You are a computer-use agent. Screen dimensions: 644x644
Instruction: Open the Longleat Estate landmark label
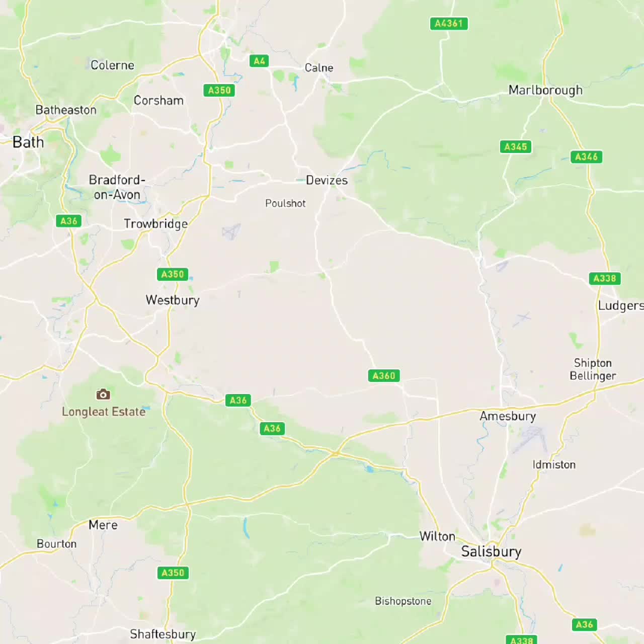(104, 412)
